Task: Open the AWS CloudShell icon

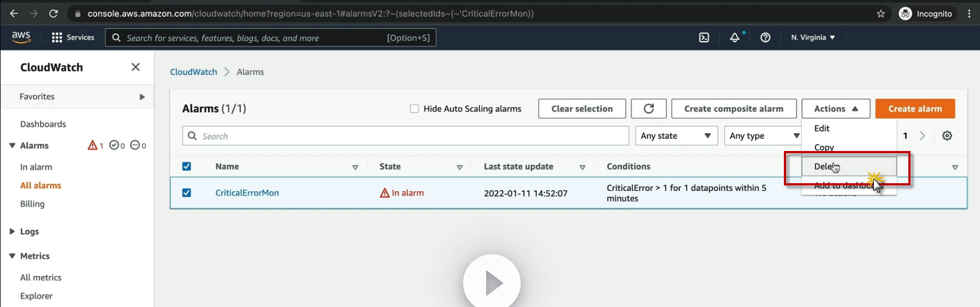Action: tap(704, 38)
